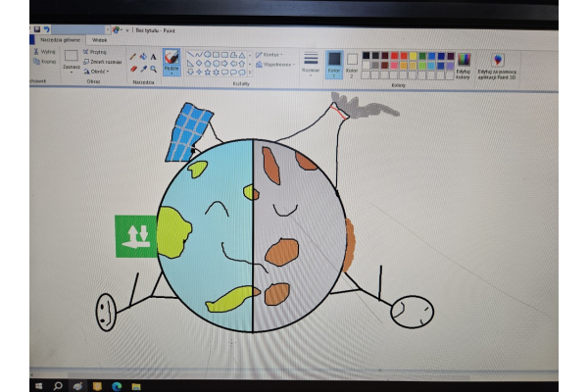The image size is (588, 392).
Task: Select the Kolor 1 box
Action: (334, 64)
